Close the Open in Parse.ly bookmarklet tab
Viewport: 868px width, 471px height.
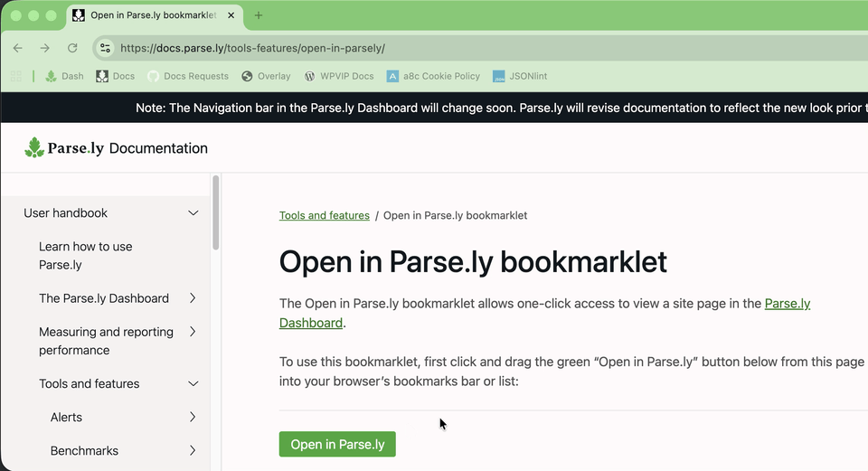pos(230,15)
